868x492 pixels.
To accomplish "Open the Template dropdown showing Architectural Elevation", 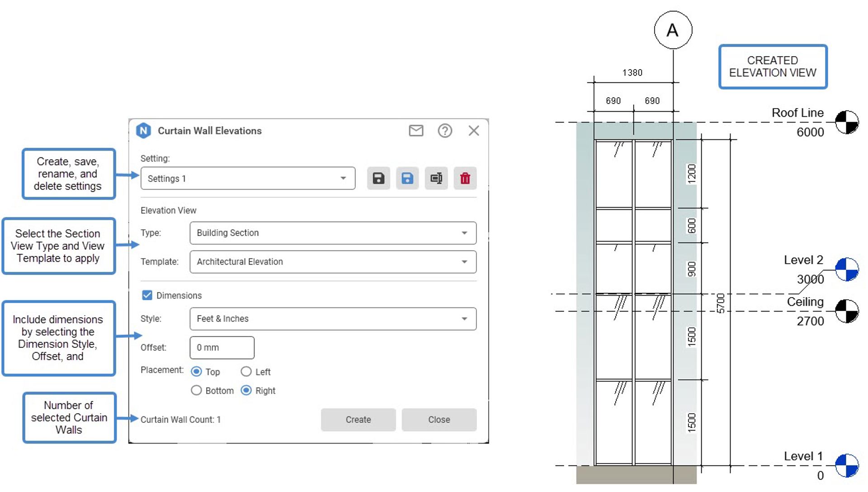I will 333,261.
